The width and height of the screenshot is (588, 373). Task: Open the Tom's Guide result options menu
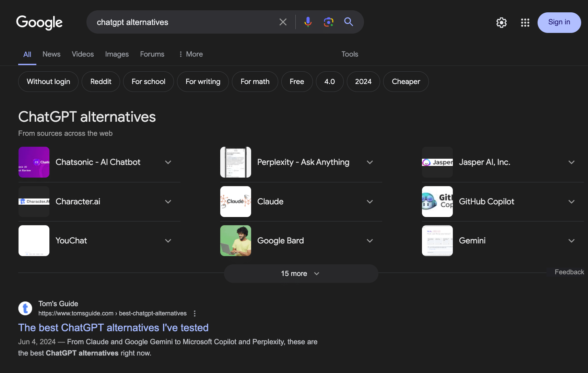pyautogui.click(x=195, y=313)
